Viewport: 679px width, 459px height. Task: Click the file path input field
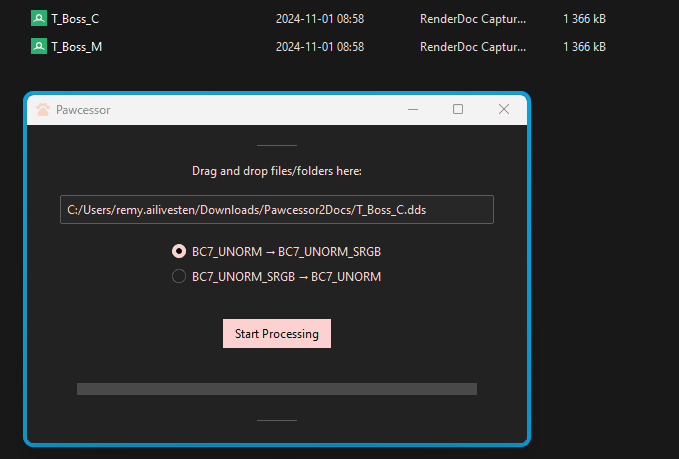point(276,210)
